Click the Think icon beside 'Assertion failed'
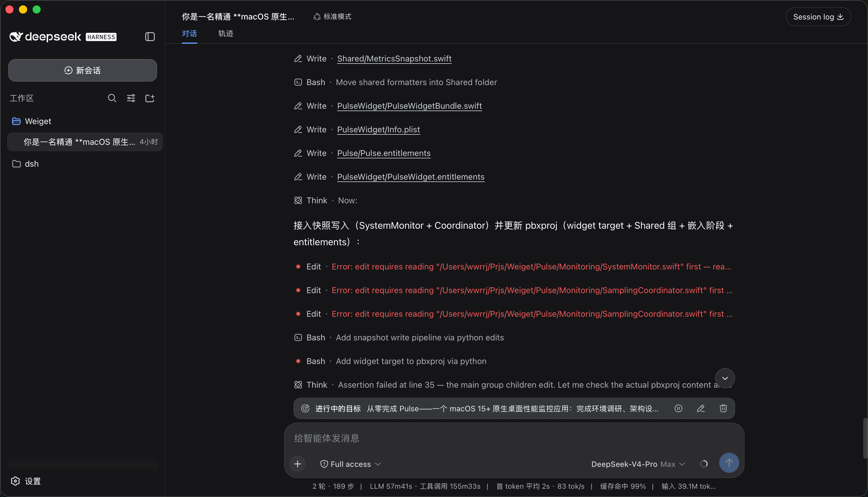 298,385
